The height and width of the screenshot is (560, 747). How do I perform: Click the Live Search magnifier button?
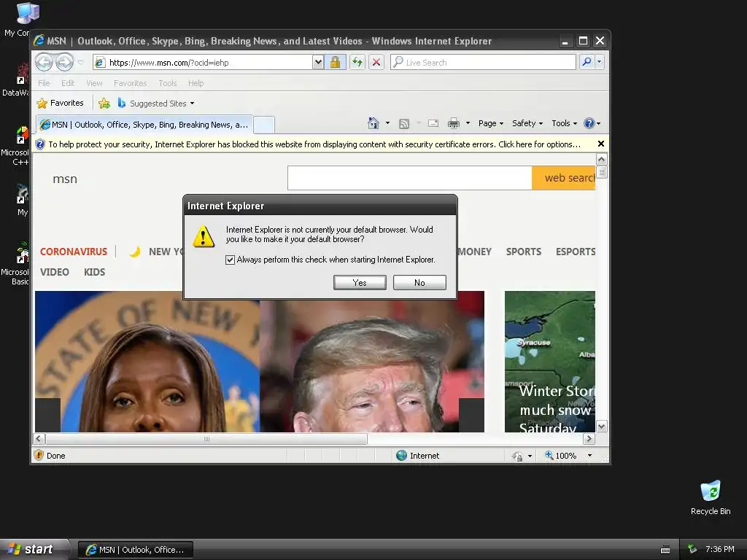pos(587,62)
